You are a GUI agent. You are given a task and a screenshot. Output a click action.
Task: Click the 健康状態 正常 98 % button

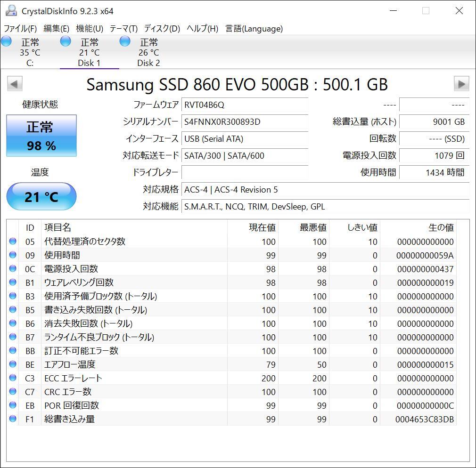41,136
